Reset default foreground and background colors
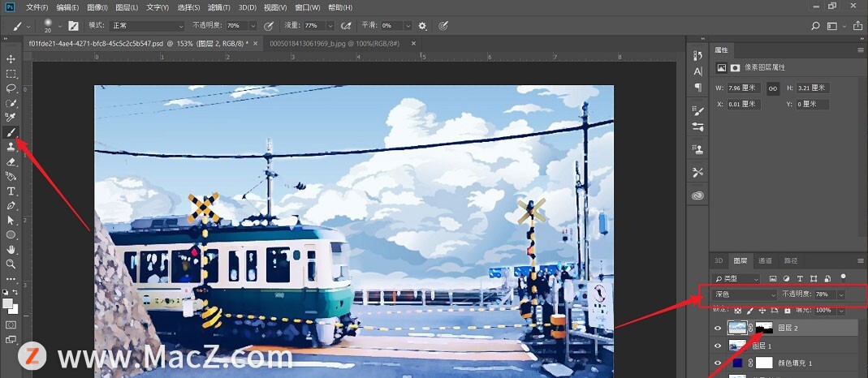 (6, 292)
